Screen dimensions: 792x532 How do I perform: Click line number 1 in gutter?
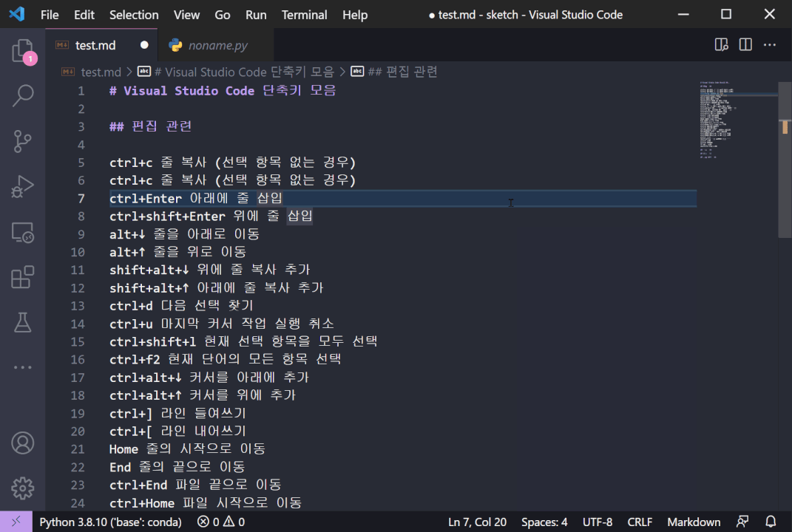click(x=81, y=92)
